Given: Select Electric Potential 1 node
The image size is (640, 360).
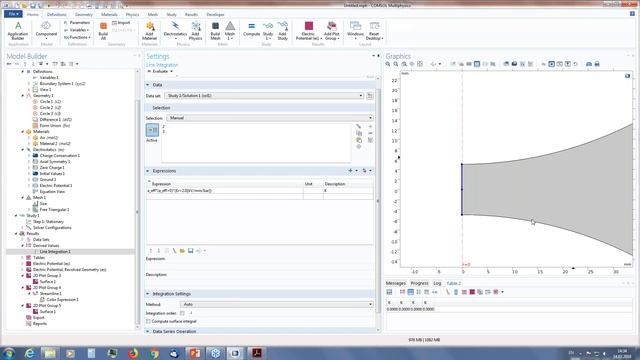Looking at the screenshot, I should pyautogui.click(x=56, y=186).
